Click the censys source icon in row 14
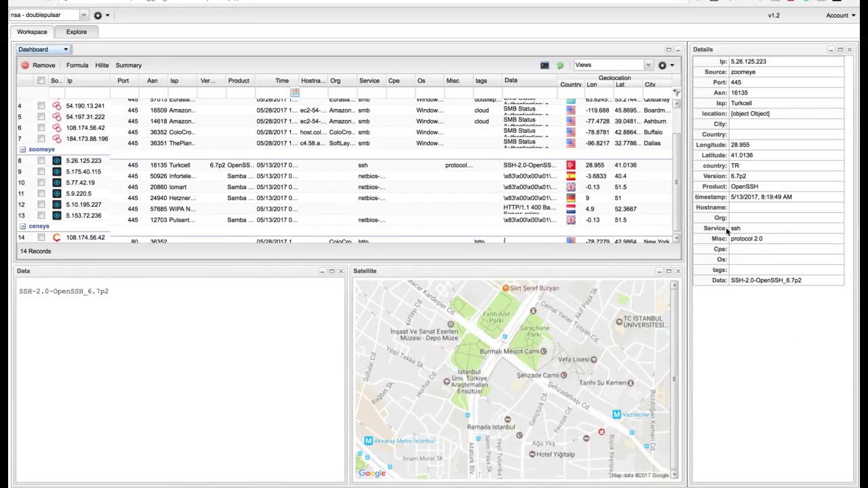Screen dimensions: 868x488 pos(57,237)
